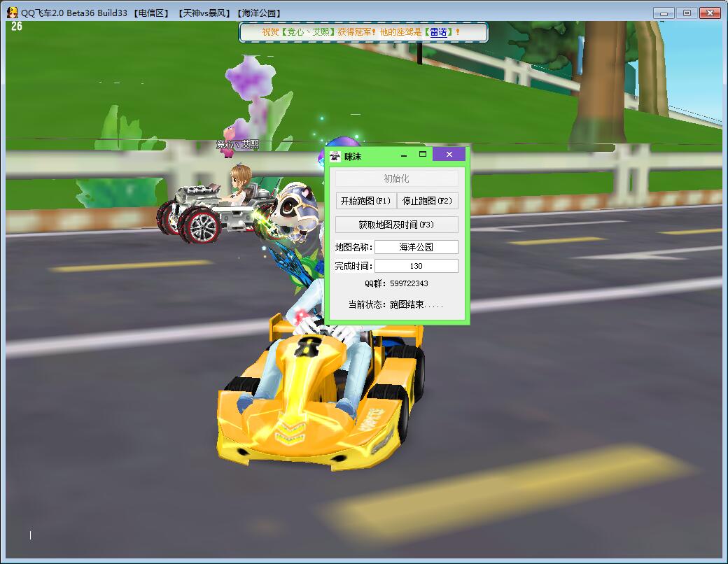Click the QQ群: 599722343 text
Screen dimensions: 728x564
396,283
